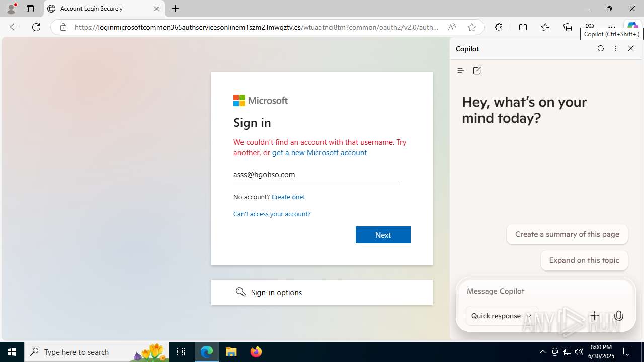Go back to the previous page
This screenshot has height=362, width=644.
(x=14, y=27)
